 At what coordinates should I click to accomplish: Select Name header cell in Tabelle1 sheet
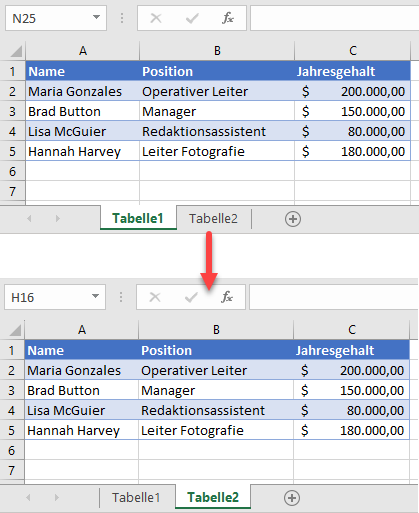(83, 71)
